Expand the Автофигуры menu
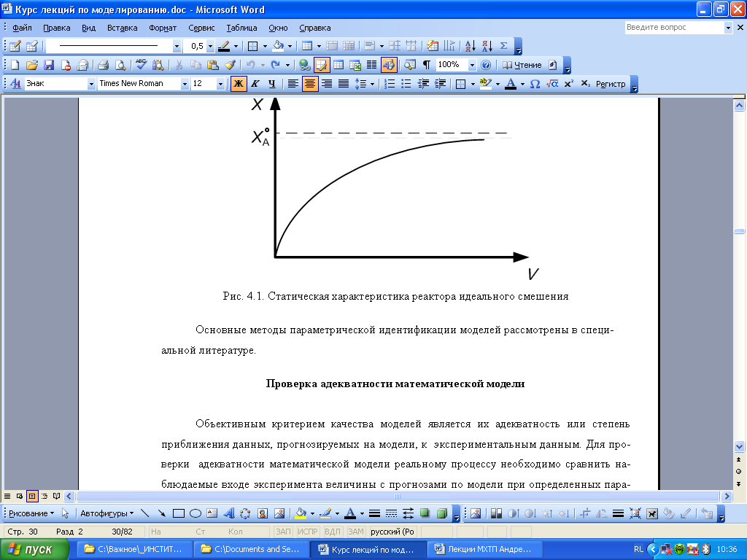Viewport: 747px width, 560px height. [107, 513]
